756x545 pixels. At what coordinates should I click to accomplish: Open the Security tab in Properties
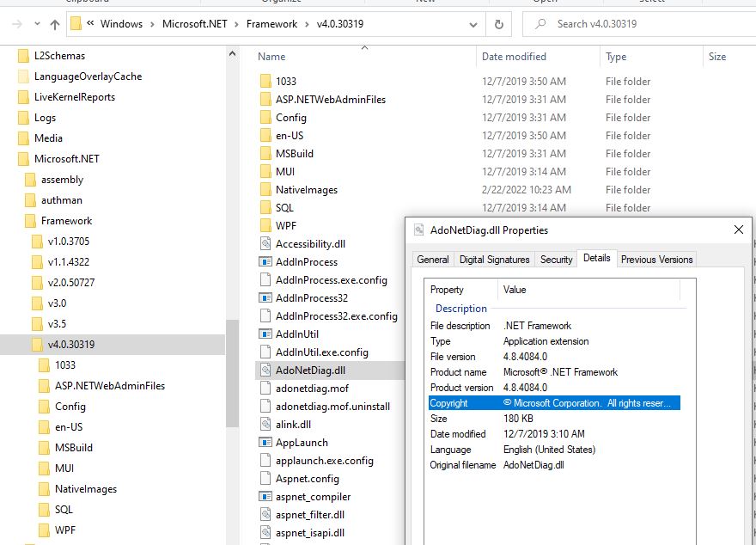556,260
